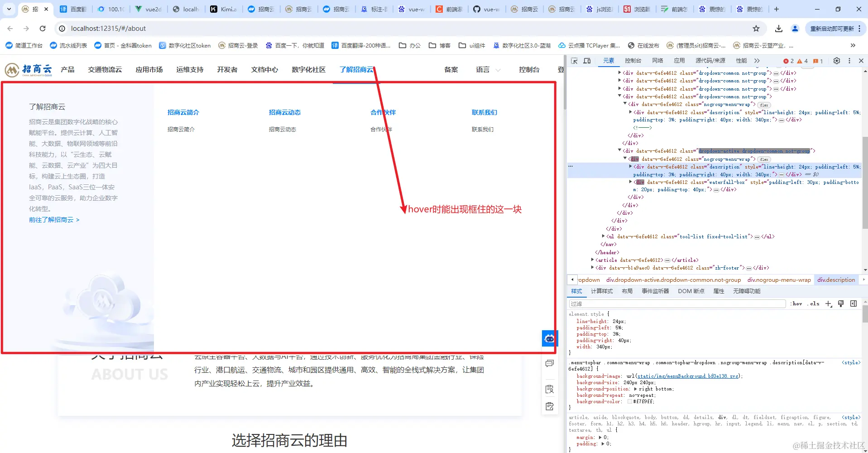Go back in browser history
The image size is (868, 453).
coord(10,29)
